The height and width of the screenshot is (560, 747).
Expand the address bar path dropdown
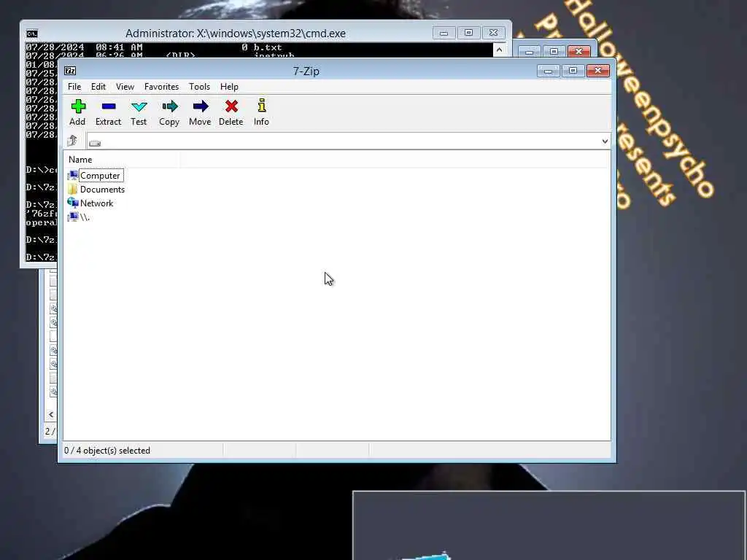coord(605,141)
